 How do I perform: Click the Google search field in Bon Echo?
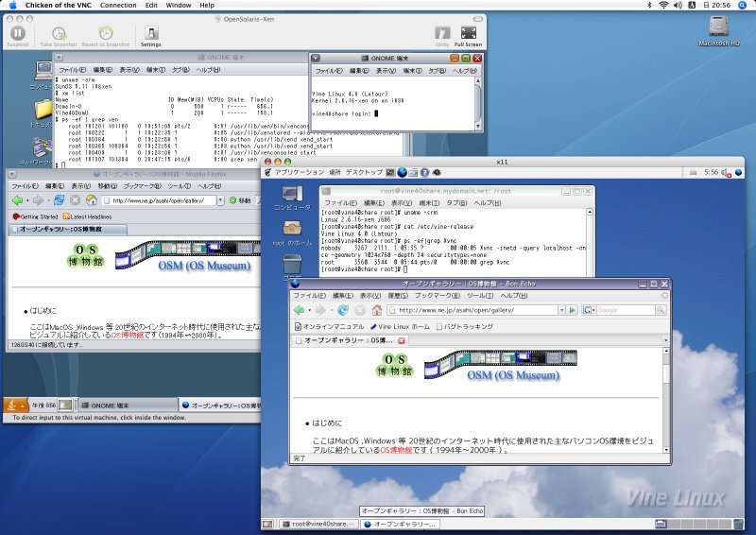pyautogui.click(x=626, y=310)
